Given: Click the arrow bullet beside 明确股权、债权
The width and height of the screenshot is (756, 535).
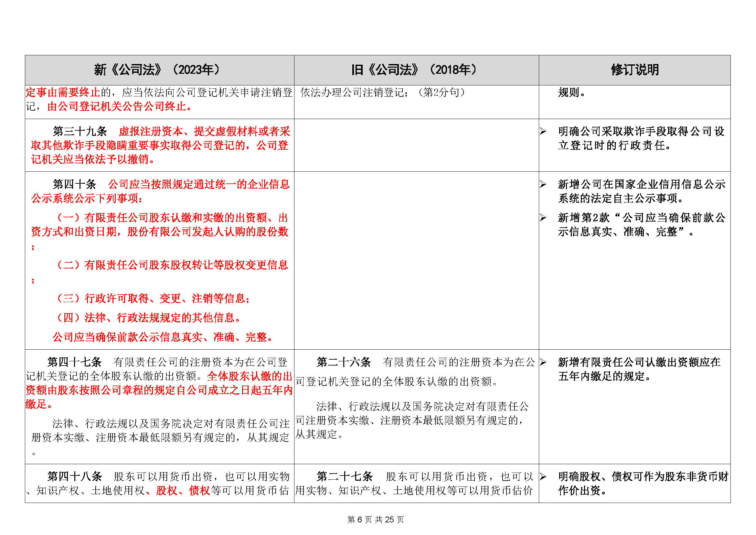Looking at the screenshot, I should coord(543,477).
